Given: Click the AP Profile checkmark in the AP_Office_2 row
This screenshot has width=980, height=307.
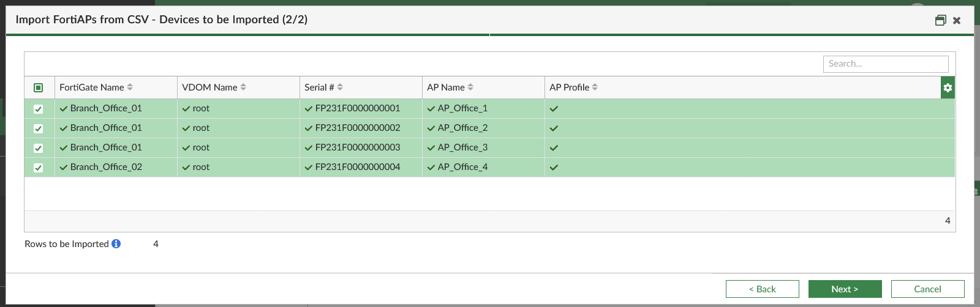Looking at the screenshot, I should 554,128.
